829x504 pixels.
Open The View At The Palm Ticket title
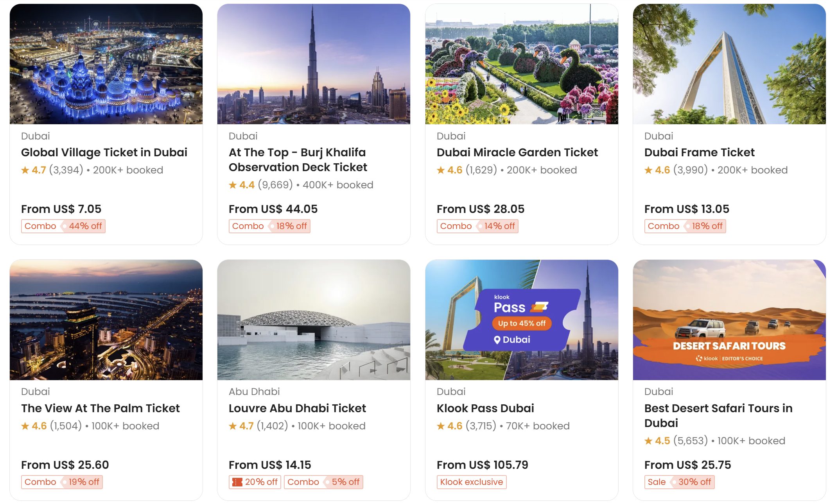[x=100, y=408]
